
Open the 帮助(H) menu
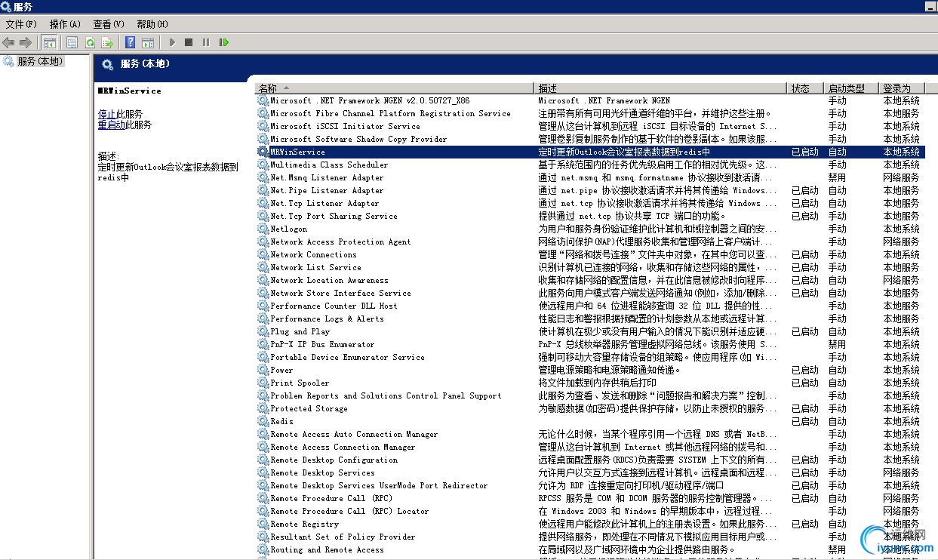[152, 24]
